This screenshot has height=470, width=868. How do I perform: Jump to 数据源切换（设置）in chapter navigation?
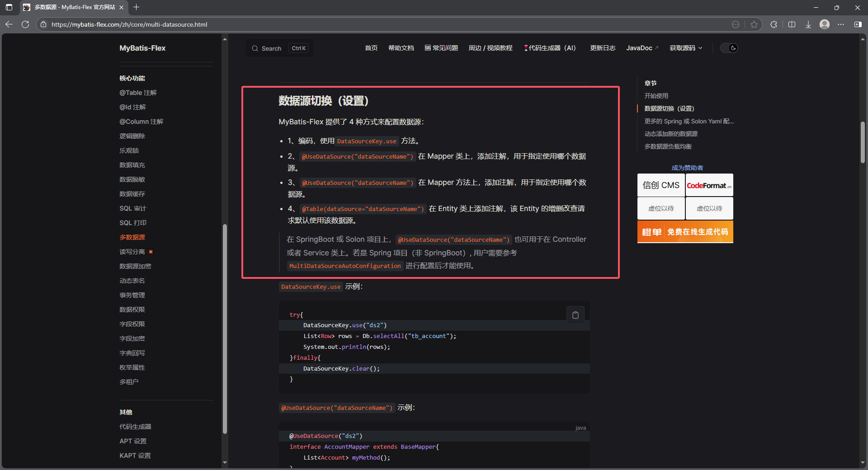pos(669,108)
